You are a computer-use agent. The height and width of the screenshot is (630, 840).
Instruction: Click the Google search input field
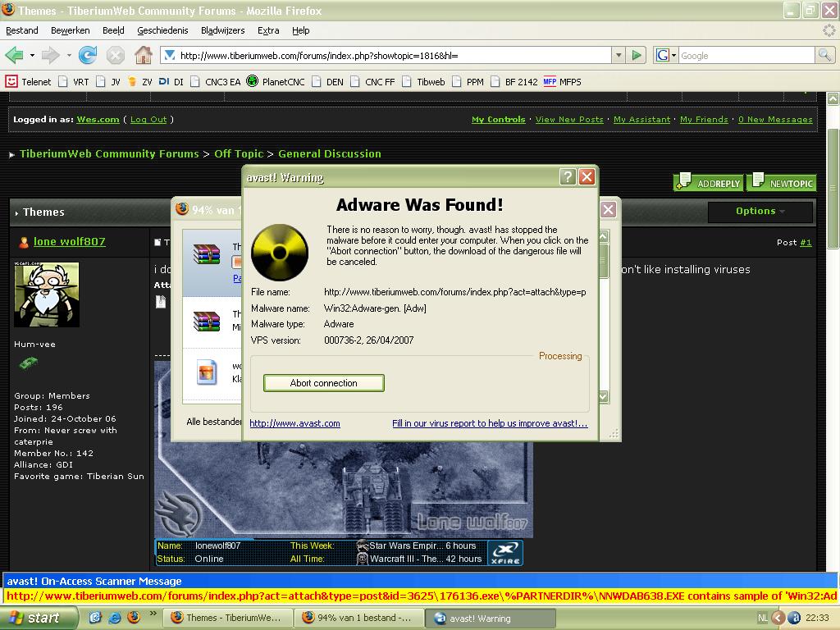pos(746,55)
